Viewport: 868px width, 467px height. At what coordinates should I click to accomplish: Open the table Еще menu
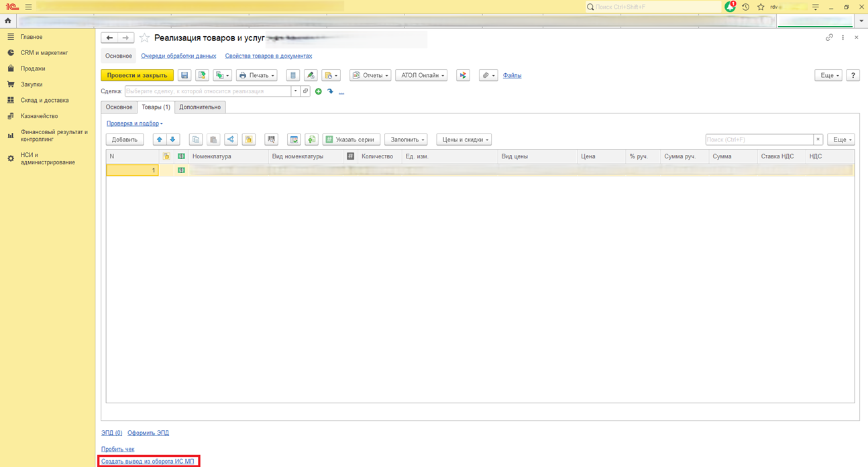(x=841, y=140)
